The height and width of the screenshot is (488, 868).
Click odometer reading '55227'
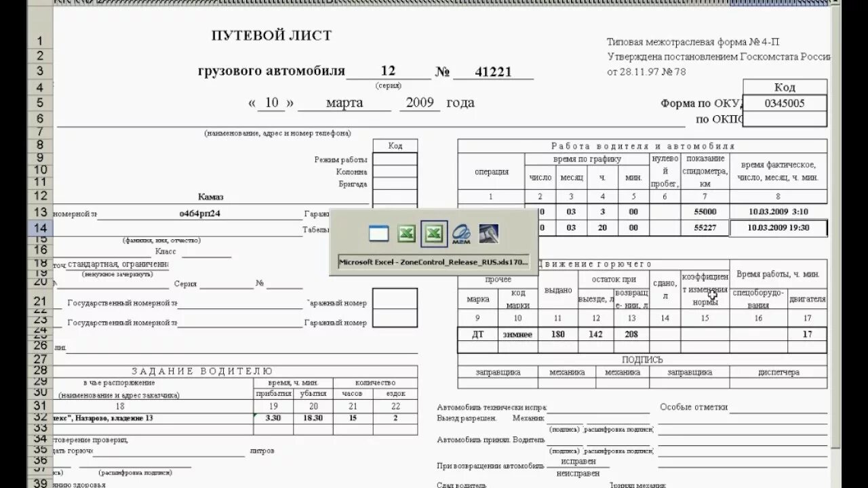705,228
